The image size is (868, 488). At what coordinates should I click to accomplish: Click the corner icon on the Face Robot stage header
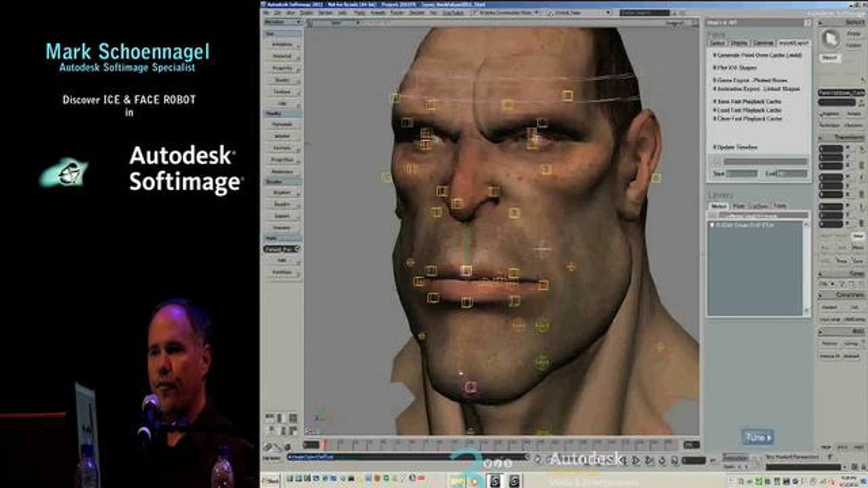(x=807, y=23)
